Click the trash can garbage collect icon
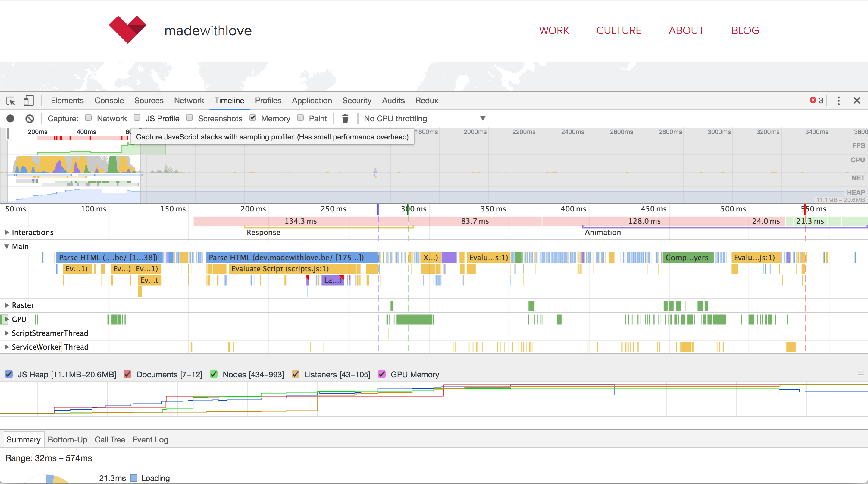Image resolution: width=868 pixels, height=484 pixels. 345,119
